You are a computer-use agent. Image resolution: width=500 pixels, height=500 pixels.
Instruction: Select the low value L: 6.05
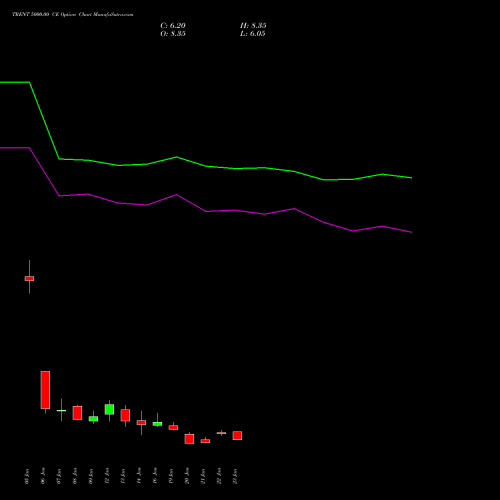tap(253, 34)
